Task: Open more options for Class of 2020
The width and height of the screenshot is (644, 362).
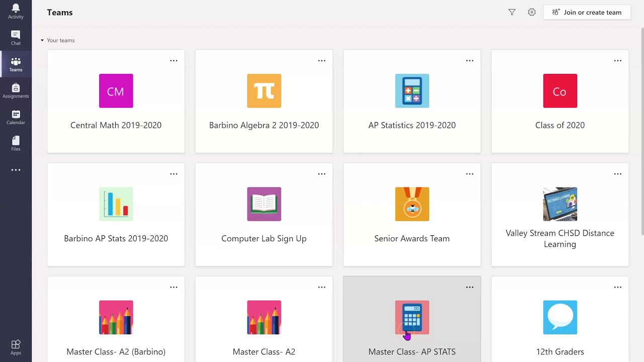Action: pos(617,61)
